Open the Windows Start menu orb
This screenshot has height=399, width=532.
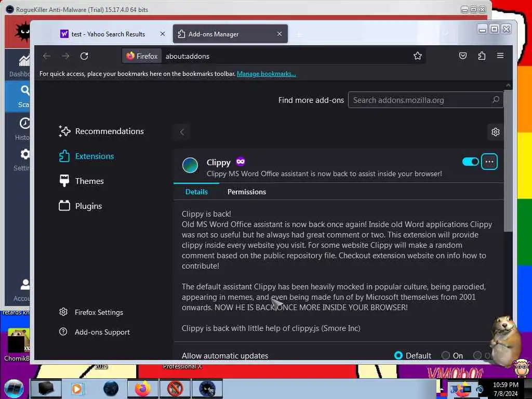click(14, 389)
